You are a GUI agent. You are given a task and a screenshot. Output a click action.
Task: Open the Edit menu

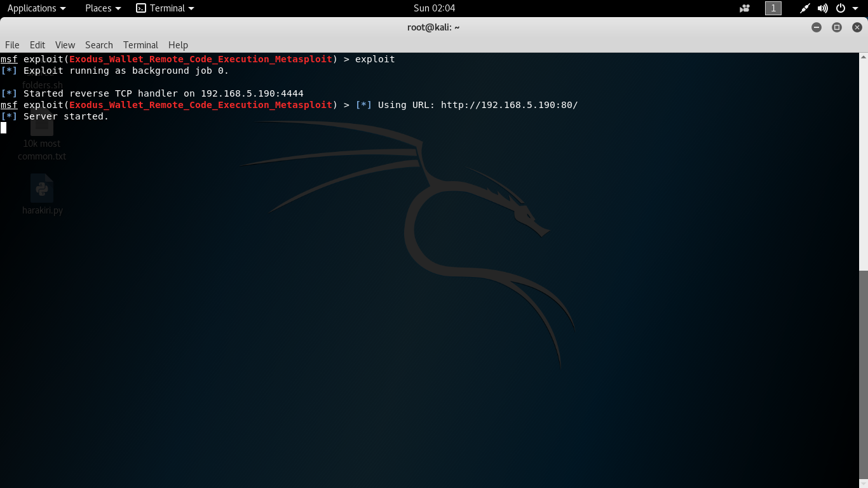37,45
